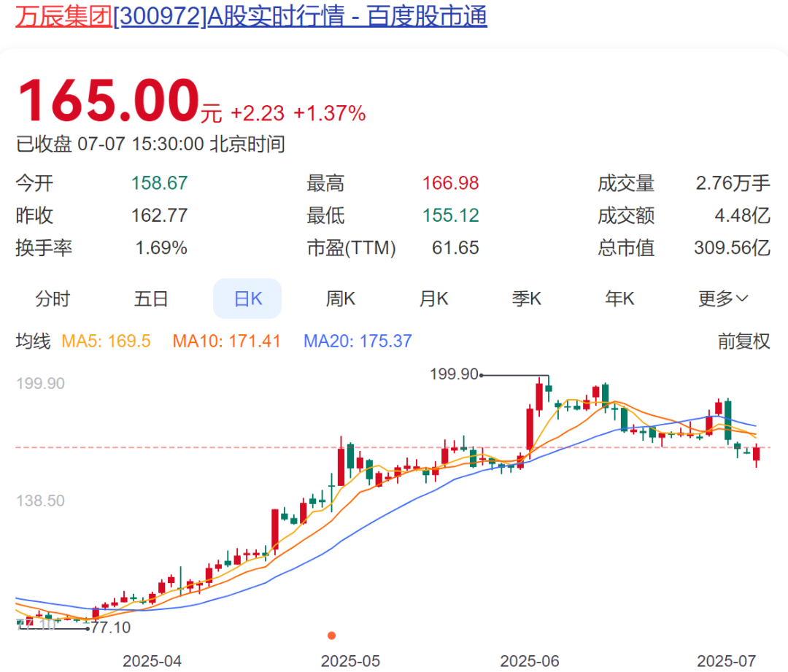Select the 日K chart tab
Viewport: 788px width, 672px height.
click(x=248, y=298)
